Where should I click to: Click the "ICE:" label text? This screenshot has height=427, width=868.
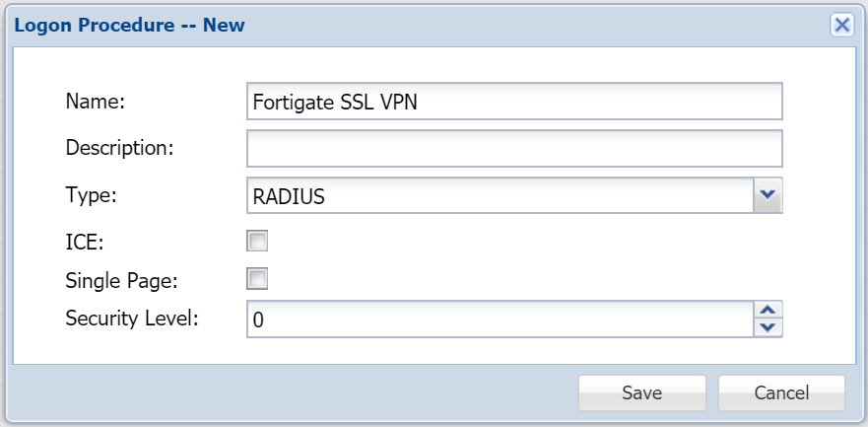pos(87,240)
